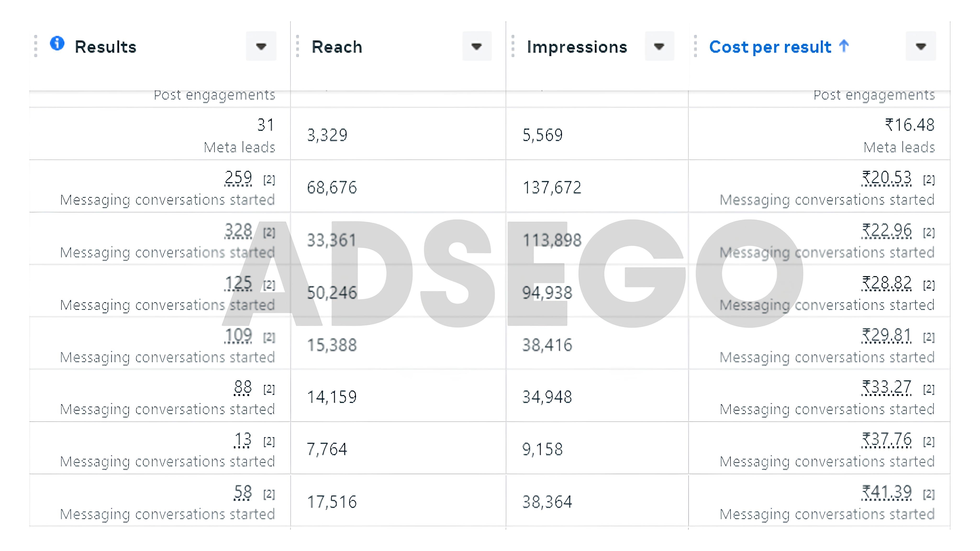The height and width of the screenshot is (551, 980).
Task: Select impressions value 113,898
Action: (x=552, y=240)
